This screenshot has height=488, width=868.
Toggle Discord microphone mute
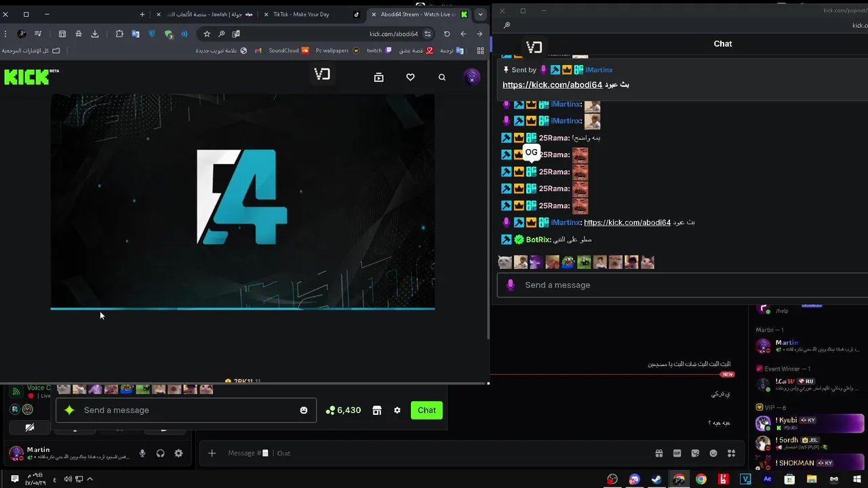point(142,453)
